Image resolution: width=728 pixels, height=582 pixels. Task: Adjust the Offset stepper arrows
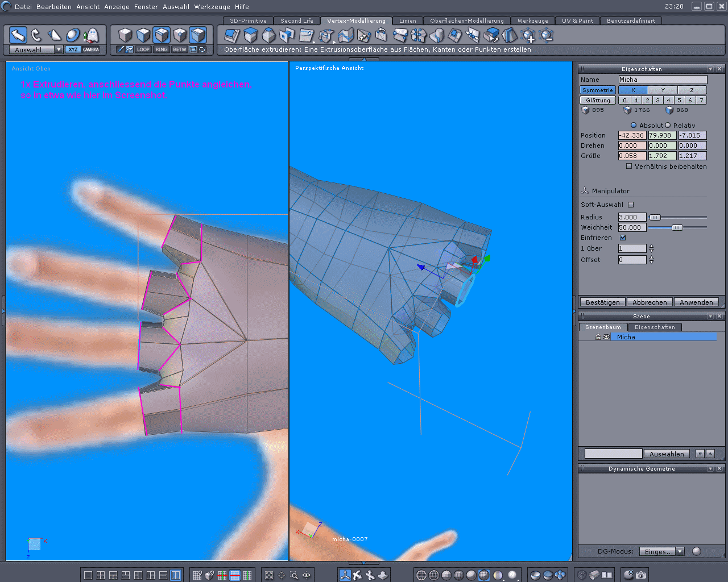point(651,260)
